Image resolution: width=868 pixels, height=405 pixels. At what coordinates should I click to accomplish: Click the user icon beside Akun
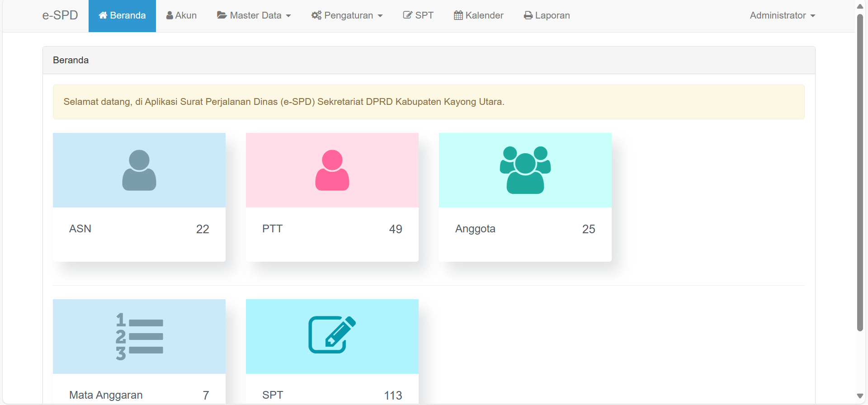[170, 15]
